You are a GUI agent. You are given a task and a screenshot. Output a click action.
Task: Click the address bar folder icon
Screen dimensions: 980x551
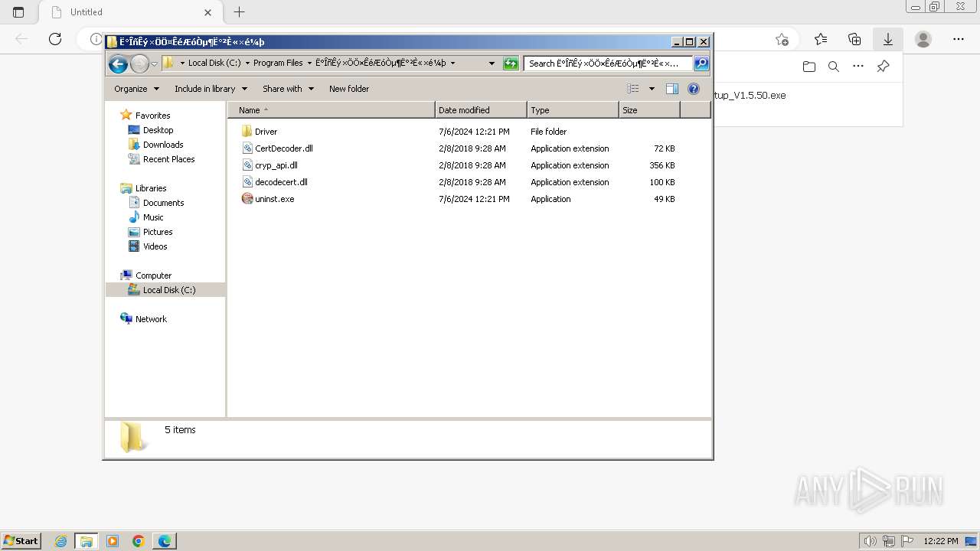pyautogui.click(x=168, y=64)
